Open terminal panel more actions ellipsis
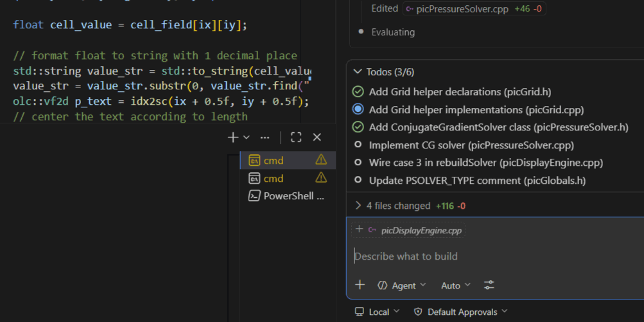 [265, 138]
